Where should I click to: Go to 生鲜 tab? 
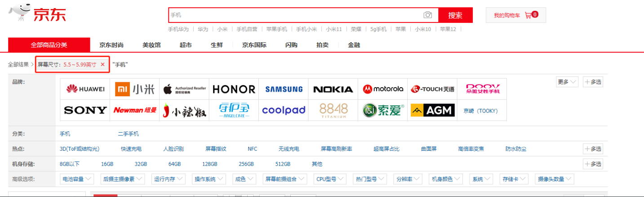(x=217, y=45)
